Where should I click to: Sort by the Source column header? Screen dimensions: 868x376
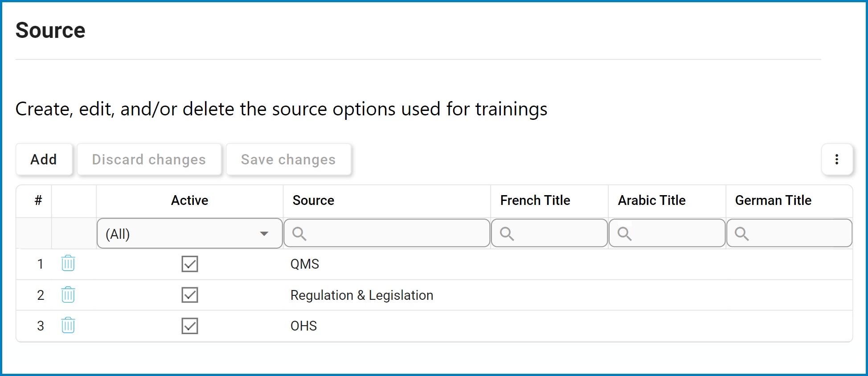[313, 200]
